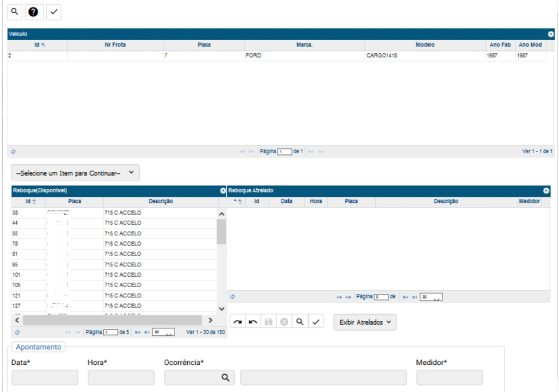The height and width of the screenshot is (392, 559).
Task: Click the magnifier search icon in the top toolbar
Action: pyautogui.click(x=14, y=11)
